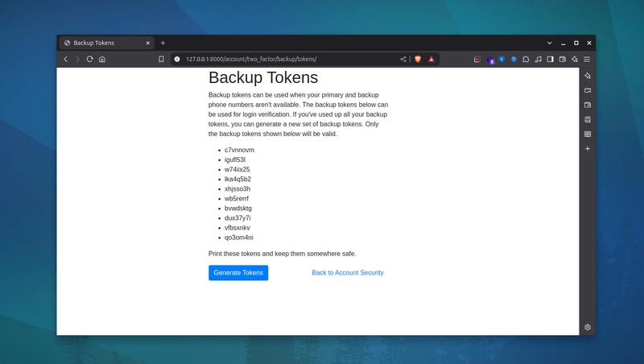The image size is (644, 364).
Task: Open Bitwarden shield extension icon
Action: tap(502, 59)
